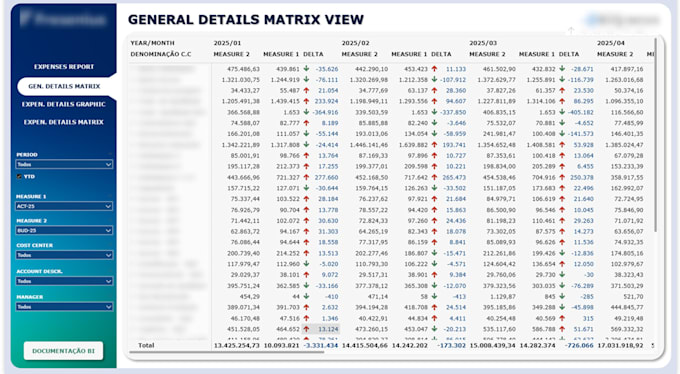Screen dimensions: 680x374
Task: Click the matrix vertical scrollbar
Action: click(x=656, y=135)
